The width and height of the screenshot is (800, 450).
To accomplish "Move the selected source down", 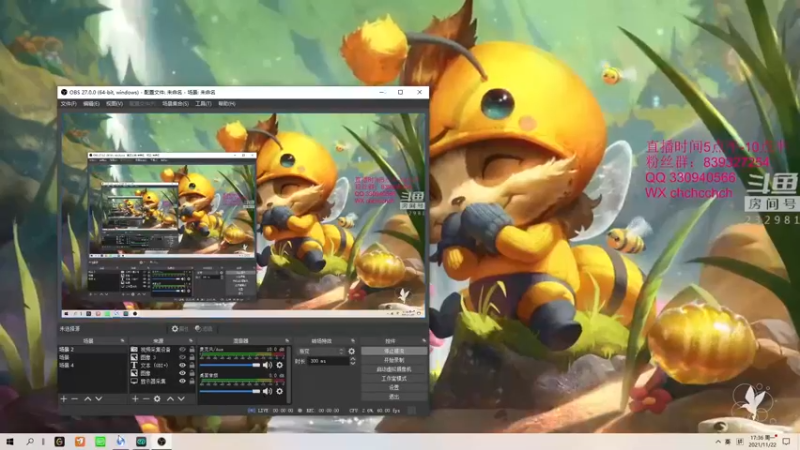I will point(181,398).
